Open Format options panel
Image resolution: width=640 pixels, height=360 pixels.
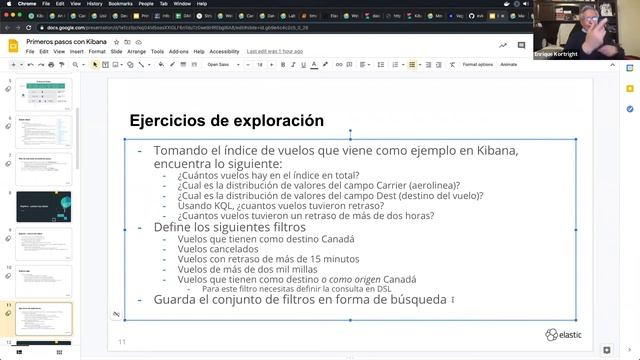(x=478, y=64)
